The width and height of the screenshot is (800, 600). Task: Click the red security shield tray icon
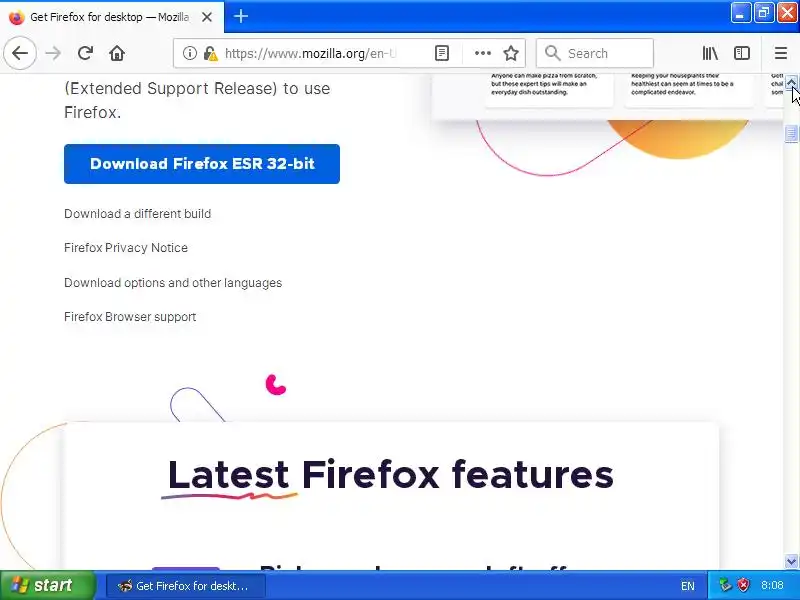[x=744, y=585]
